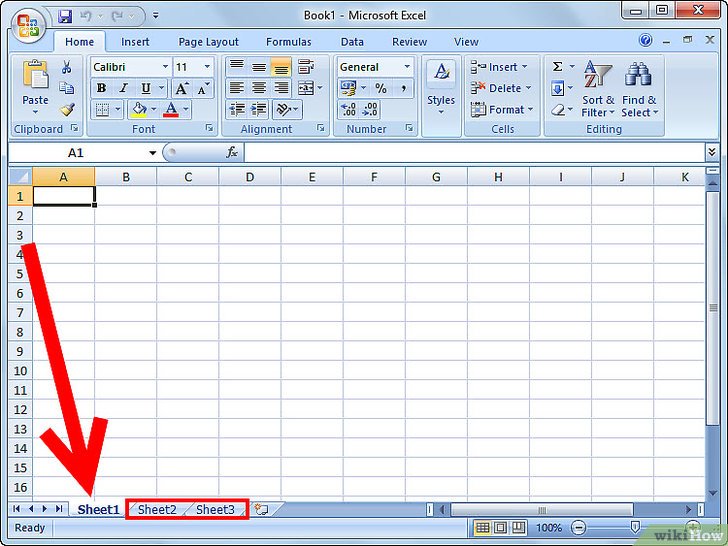
Task: Open the Data ribbon tab
Action: (x=352, y=42)
